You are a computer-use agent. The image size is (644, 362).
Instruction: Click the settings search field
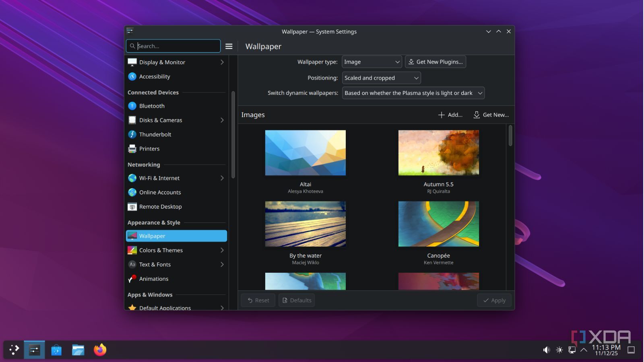point(173,46)
